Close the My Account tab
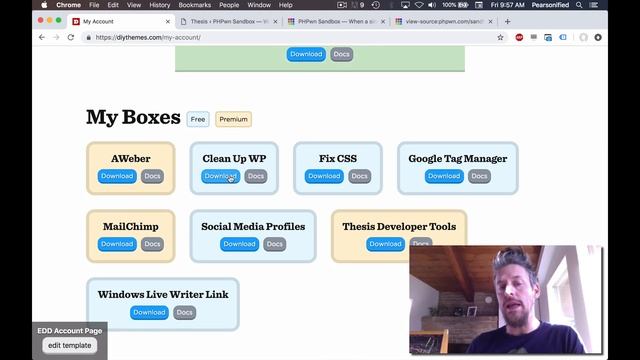This screenshot has width=640, height=360. [167, 21]
